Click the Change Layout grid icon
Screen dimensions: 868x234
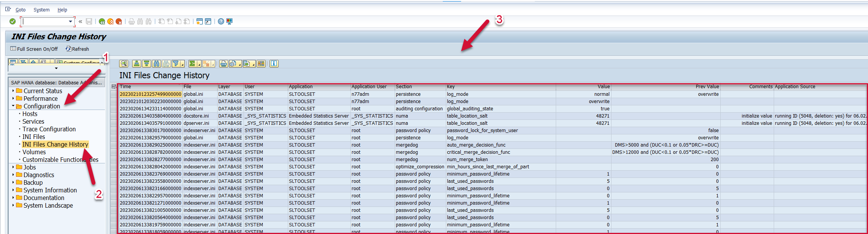(x=261, y=64)
